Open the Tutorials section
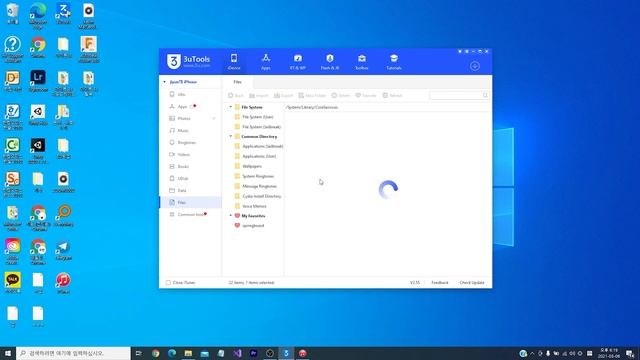This screenshot has height=360, width=640. click(x=394, y=62)
